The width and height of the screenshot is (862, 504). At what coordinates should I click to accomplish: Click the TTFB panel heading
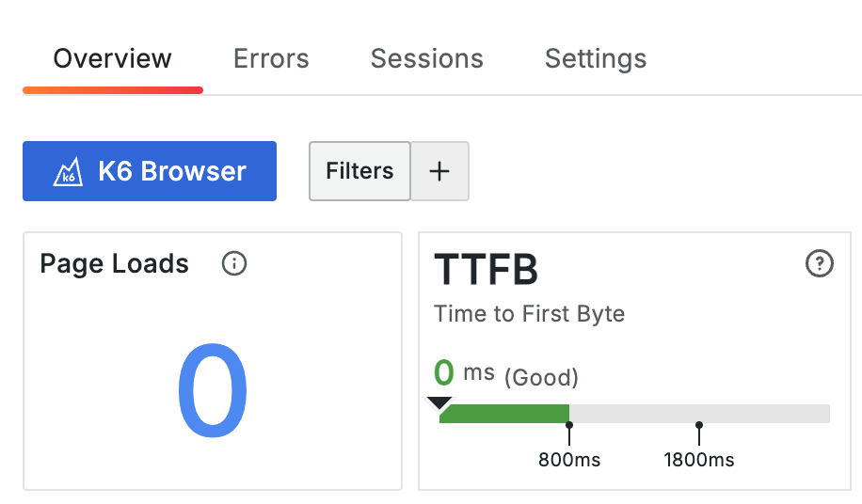[x=486, y=270]
